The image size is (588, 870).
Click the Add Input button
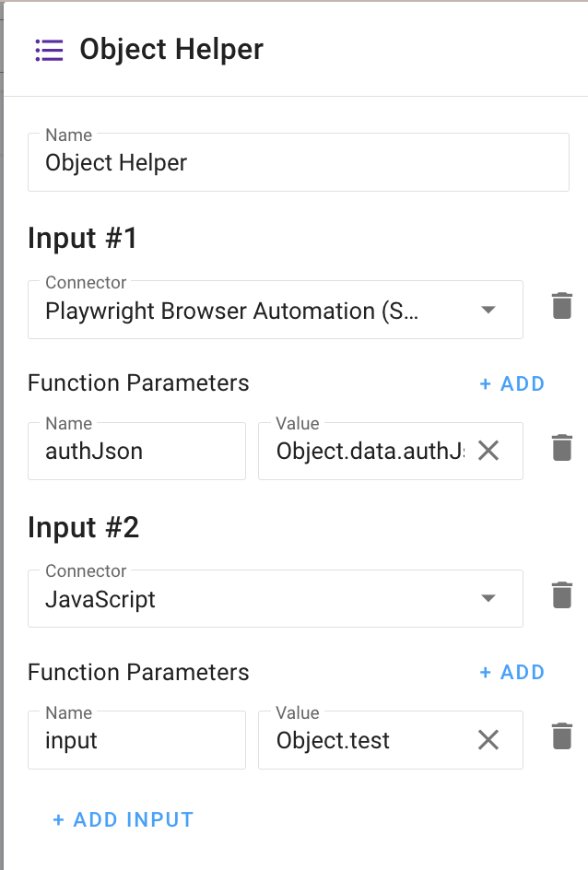click(123, 819)
